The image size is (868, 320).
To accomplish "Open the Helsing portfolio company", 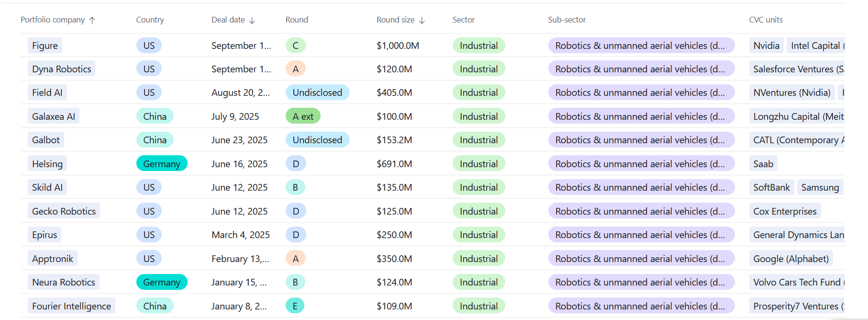I will point(47,164).
